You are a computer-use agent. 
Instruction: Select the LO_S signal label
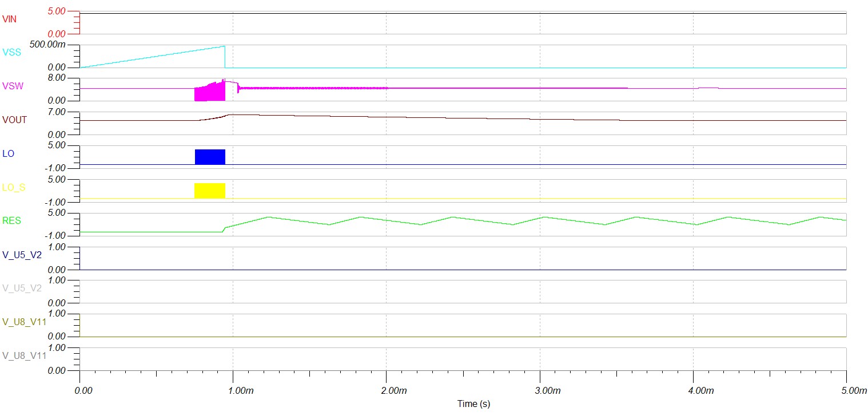pos(13,186)
